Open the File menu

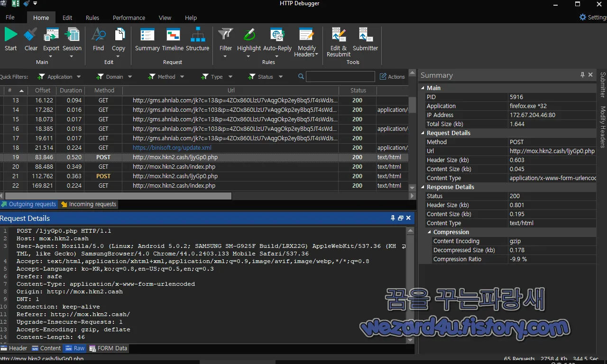coord(10,18)
